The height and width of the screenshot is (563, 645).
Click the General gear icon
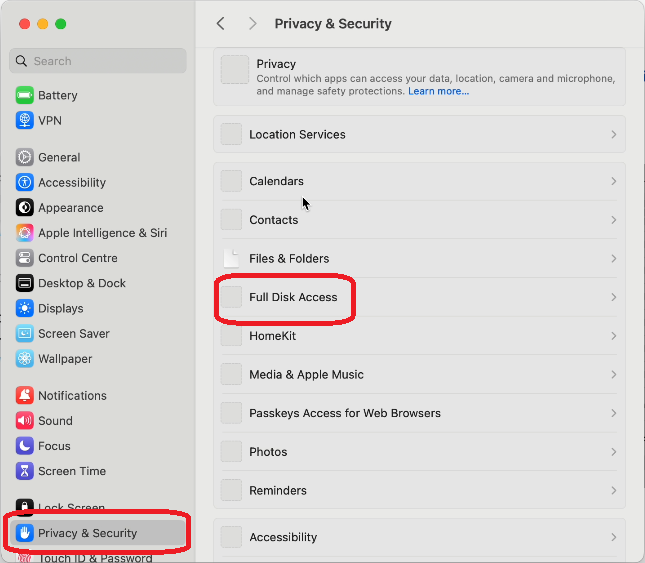25,157
